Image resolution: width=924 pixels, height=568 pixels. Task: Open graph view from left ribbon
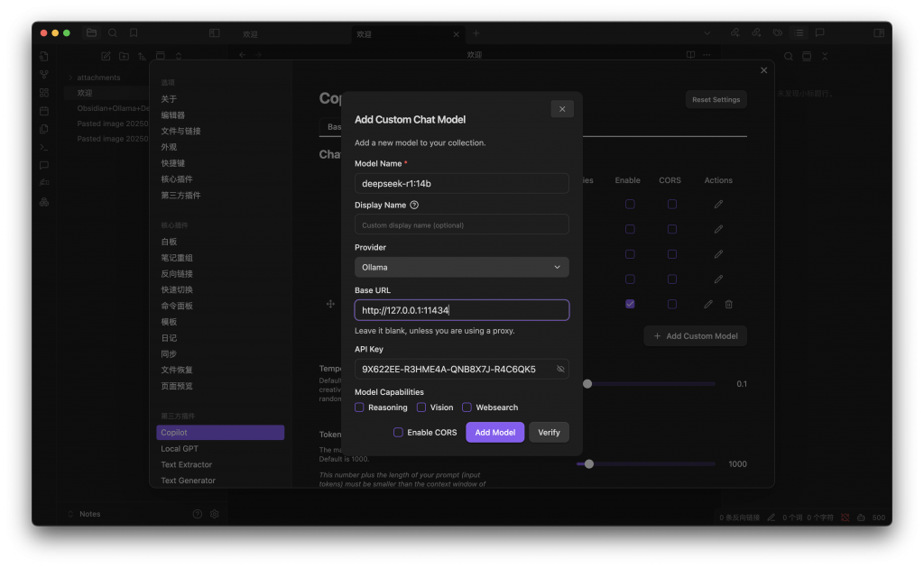[43, 74]
